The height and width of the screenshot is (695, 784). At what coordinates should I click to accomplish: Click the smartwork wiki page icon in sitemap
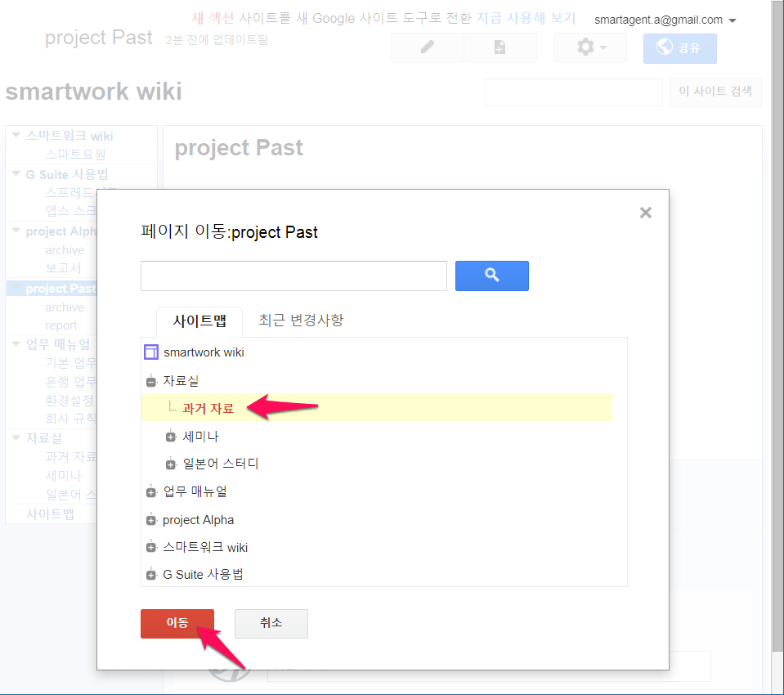click(x=150, y=352)
